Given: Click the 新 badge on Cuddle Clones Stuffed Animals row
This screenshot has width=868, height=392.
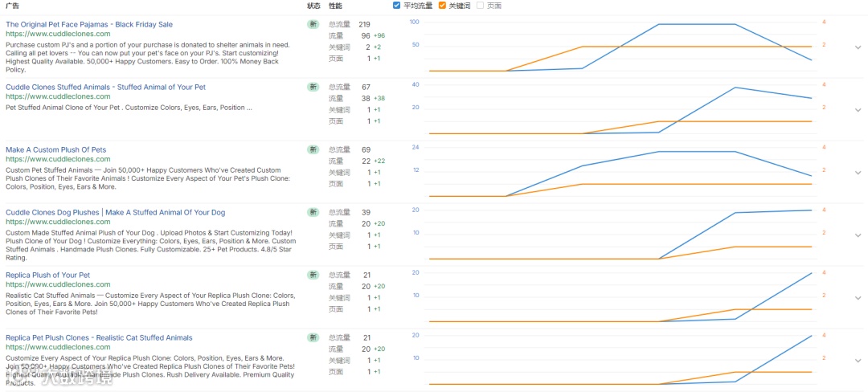Looking at the screenshot, I should point(313,87).
